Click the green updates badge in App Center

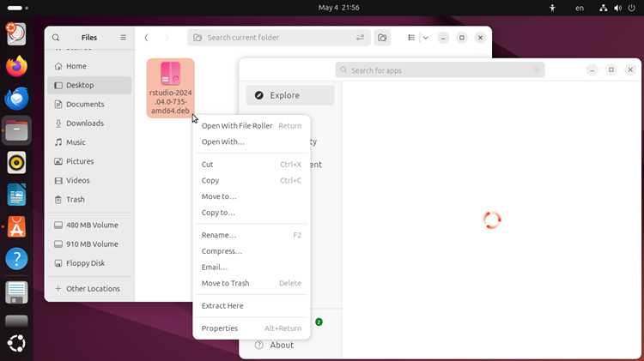tap(319, 322)
